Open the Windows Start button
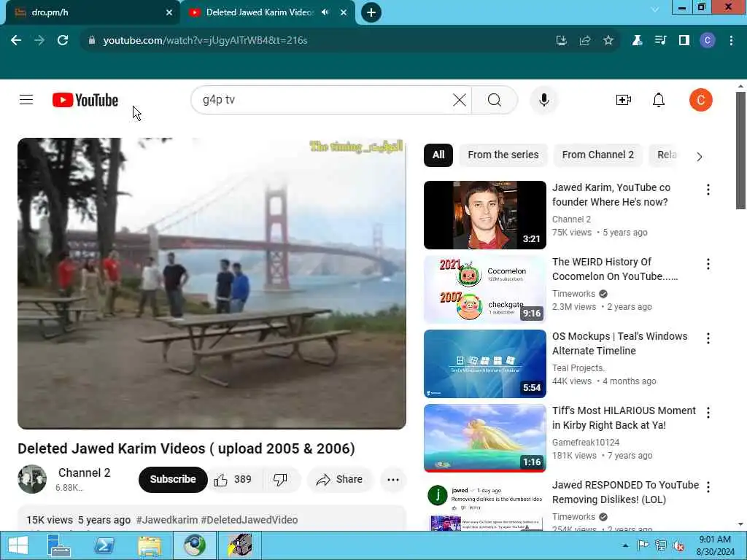 18,545
